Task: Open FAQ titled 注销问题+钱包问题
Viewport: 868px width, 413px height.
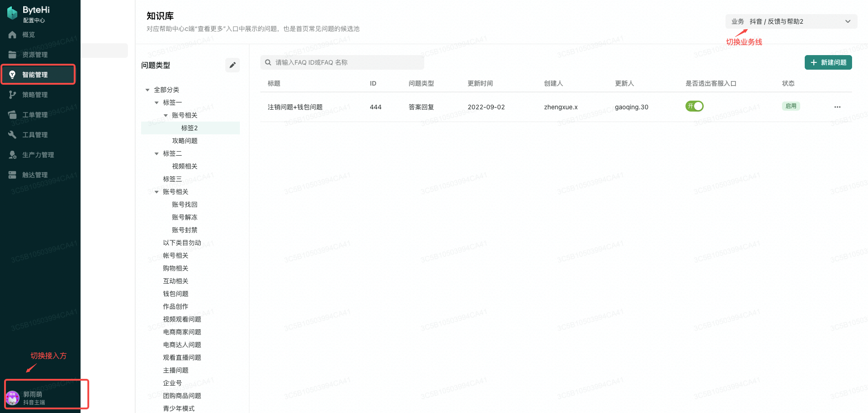Action: click(x=295, y=107)
